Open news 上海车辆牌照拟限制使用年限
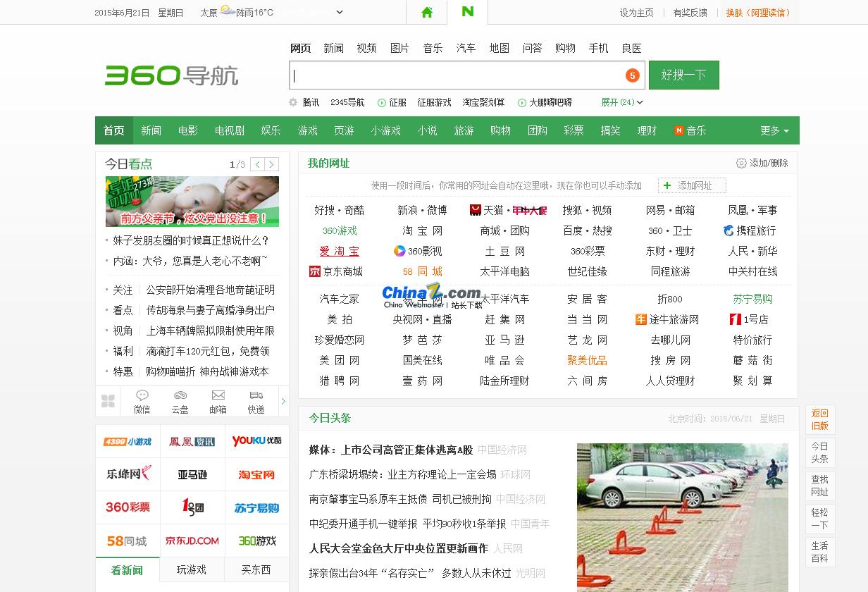 (x=210, y=331)
